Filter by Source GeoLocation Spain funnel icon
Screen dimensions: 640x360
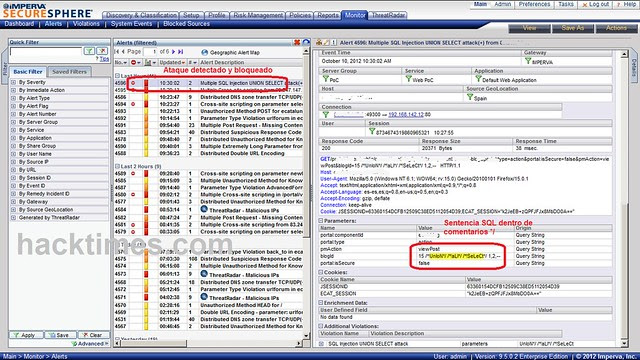coord(470,97)
